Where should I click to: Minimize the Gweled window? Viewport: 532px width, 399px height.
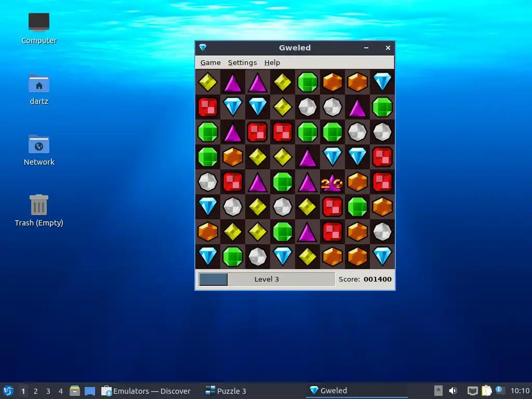[366, 48]
